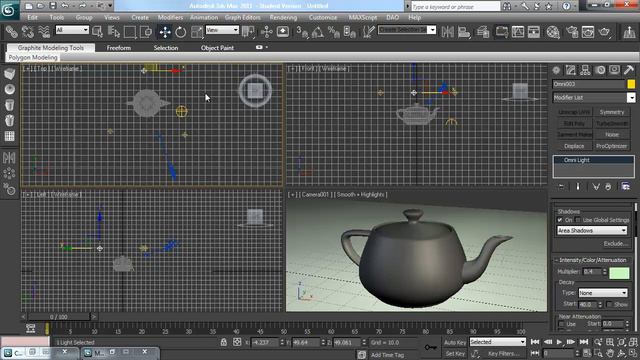This screenshot has height=360, width=640.
Task: Toggle the Near Attenuation Use checkbox
Action: click(x=561, y=324)
